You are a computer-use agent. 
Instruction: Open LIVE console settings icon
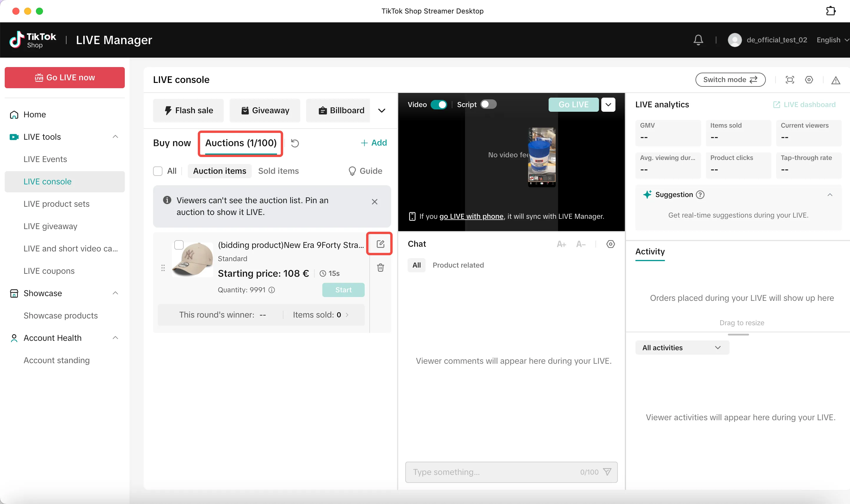click(x=809, y=80)
